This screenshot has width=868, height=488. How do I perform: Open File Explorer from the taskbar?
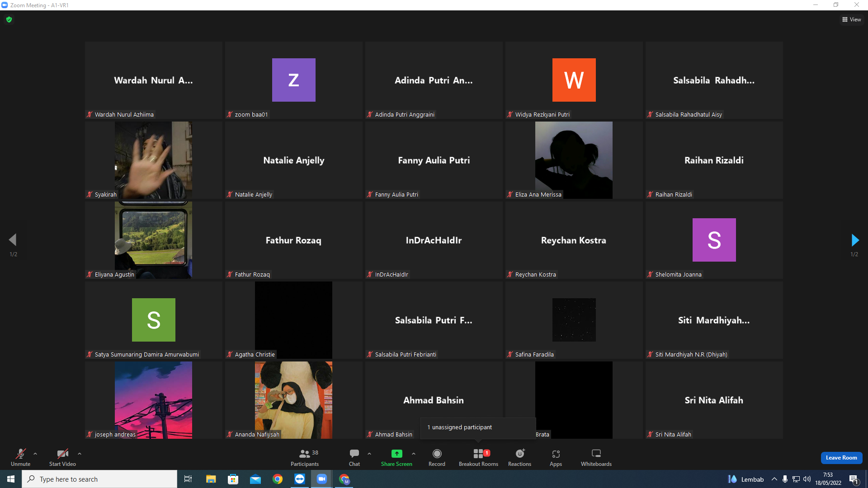click(211, 479)
